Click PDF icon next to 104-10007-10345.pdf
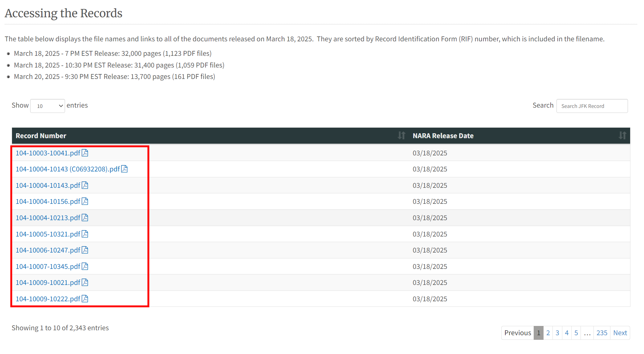This screenshot has height=354, width=644. point(85,266)
